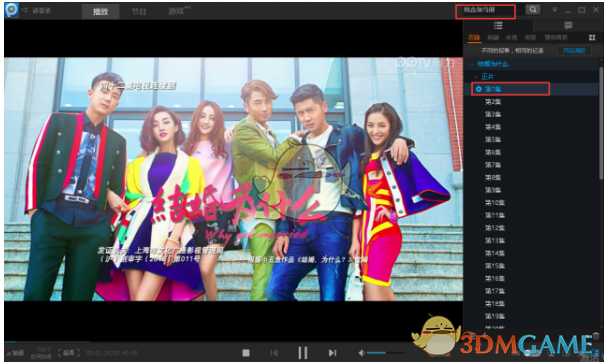Toggle the 超清 video quality selector

tap(69, 353)
